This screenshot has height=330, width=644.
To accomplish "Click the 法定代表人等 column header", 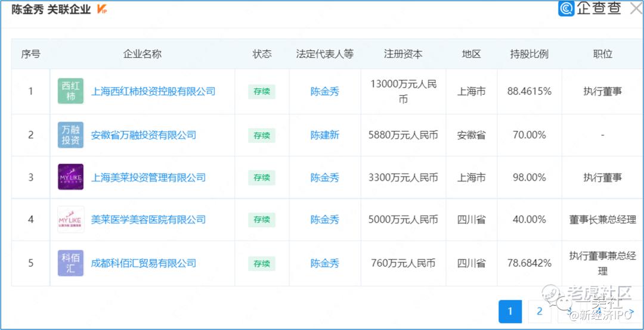I will click(325, 54).
